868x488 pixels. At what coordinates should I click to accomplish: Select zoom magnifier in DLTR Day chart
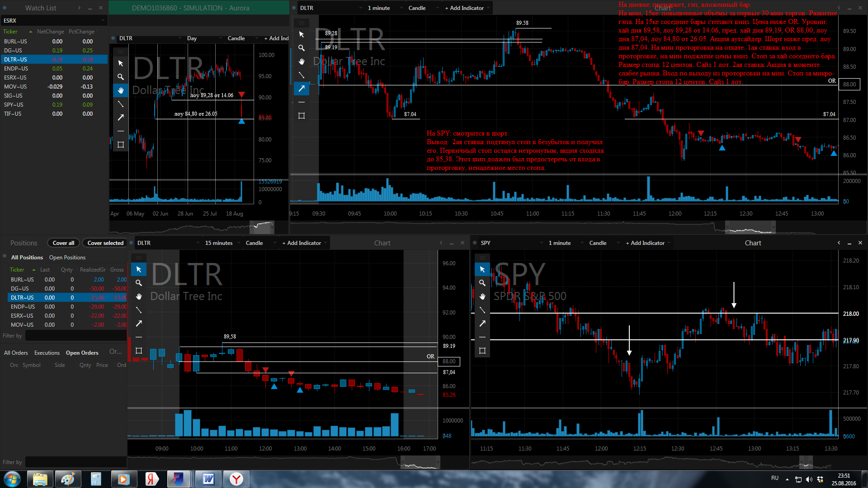tap(121, 77)
